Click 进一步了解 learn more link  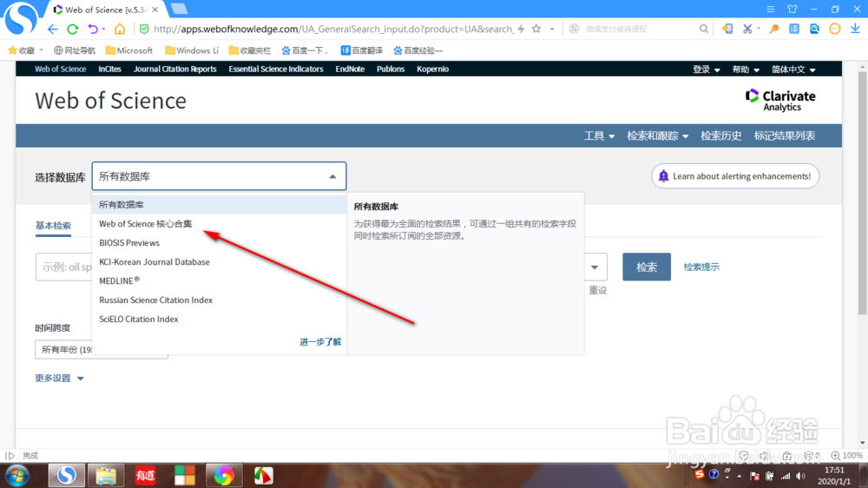point(320,342)
